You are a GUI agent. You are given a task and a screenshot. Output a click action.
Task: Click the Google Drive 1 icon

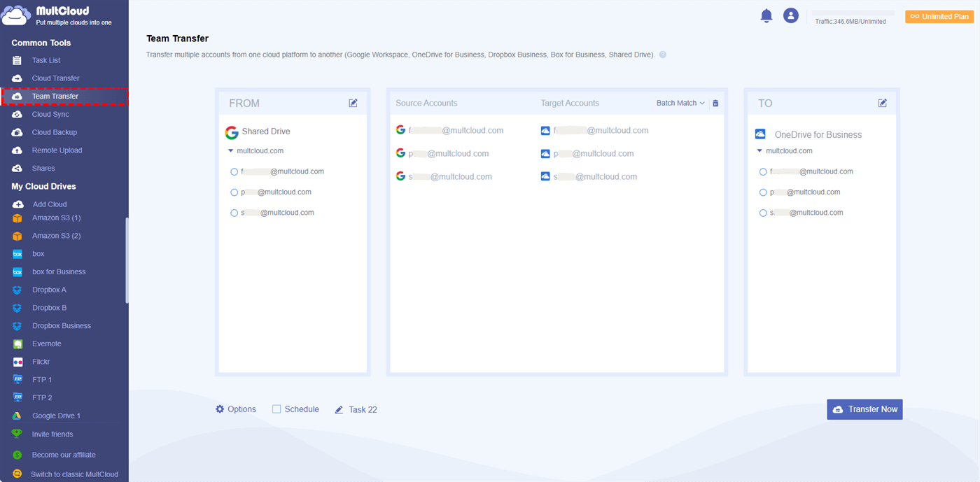[x=17, y=416]
